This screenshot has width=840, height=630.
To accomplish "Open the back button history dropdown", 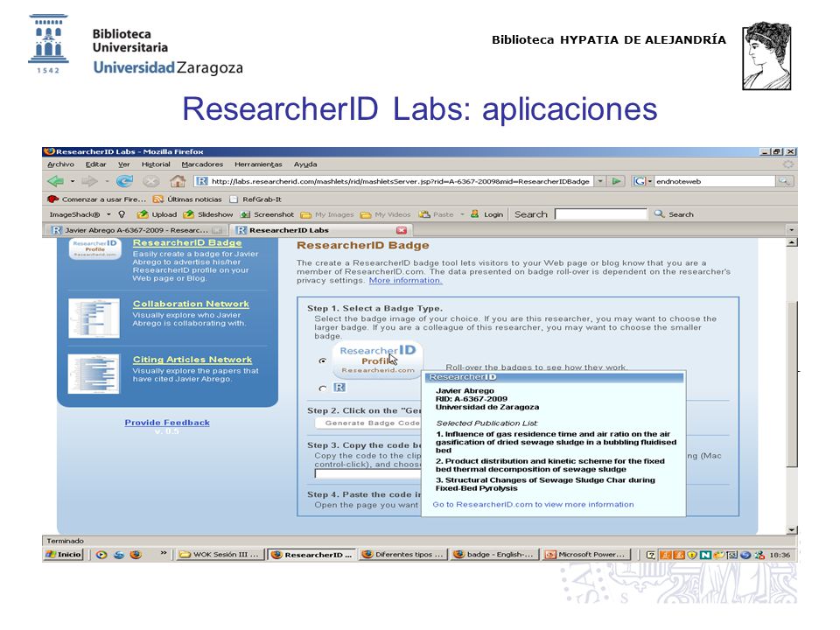I will [x=73, y=182].
